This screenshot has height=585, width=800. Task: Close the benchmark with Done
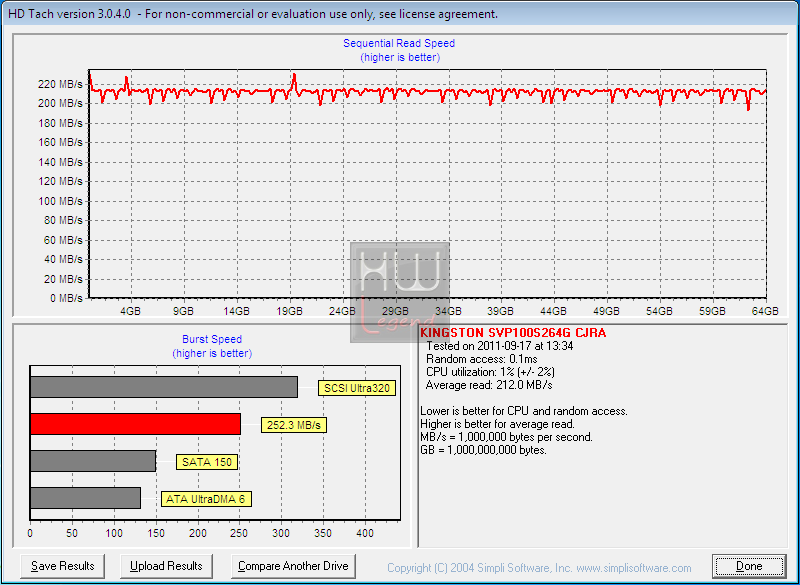749,566
